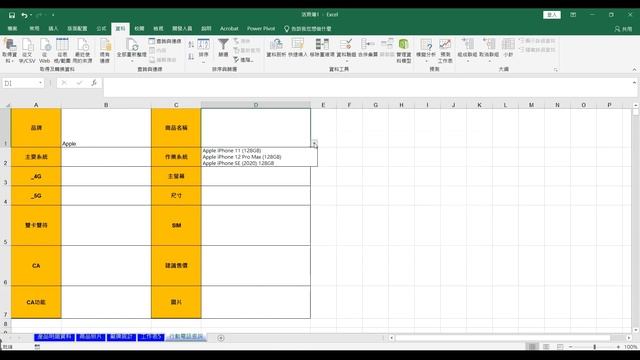Viewport: 640px width, 360px height.
Task: Open Queries & Connections pane
Action: [x=165, y=41]
